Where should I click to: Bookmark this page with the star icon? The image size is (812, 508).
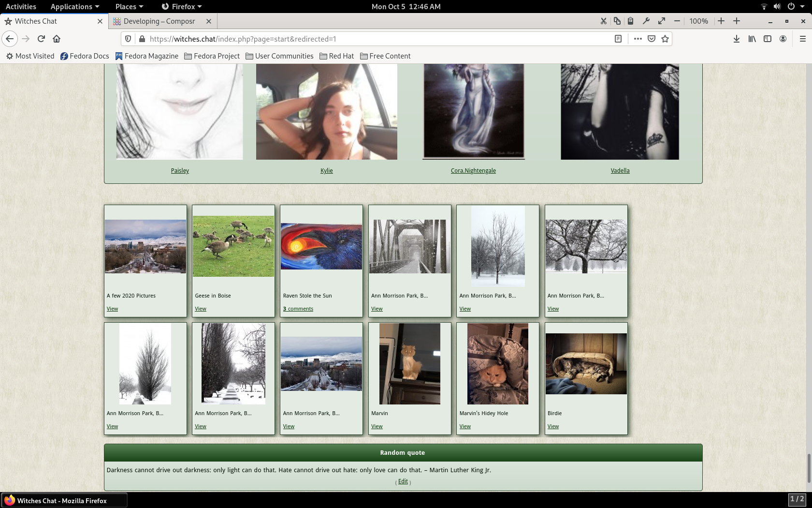[665, 39]
